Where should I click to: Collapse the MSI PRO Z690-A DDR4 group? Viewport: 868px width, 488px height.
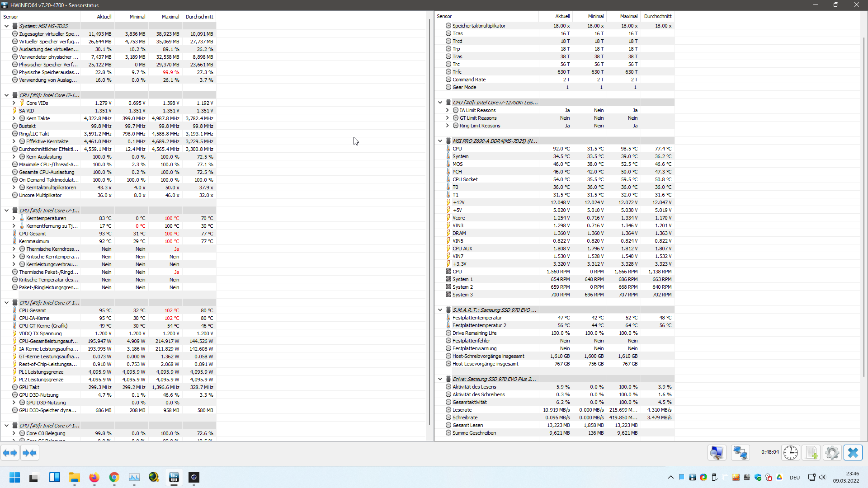click(x=440, y=141)
